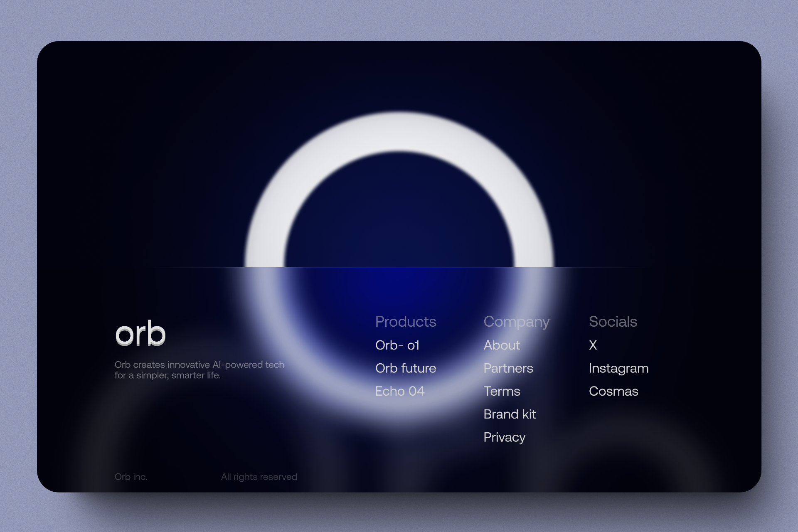This screenshot has width=798, height=532.
Task: Open the Orb- o1 product page
Action: click(x=397, y=345)
